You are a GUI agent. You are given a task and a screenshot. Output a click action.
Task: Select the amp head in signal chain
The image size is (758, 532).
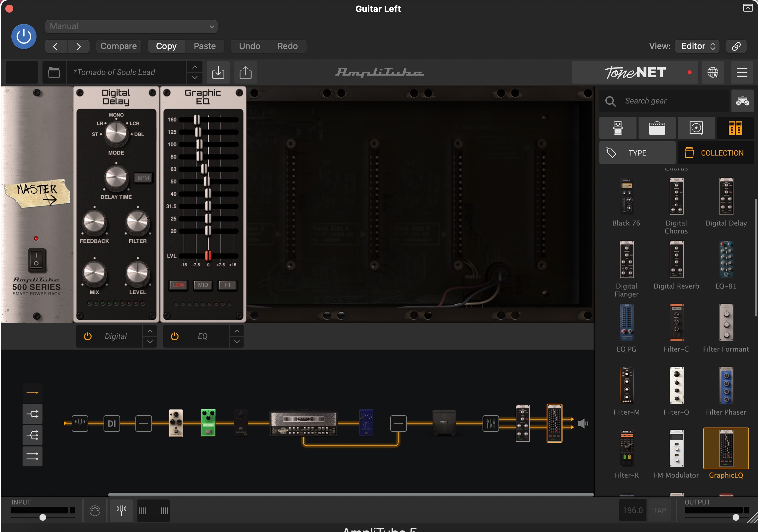(x=303, y=424)
